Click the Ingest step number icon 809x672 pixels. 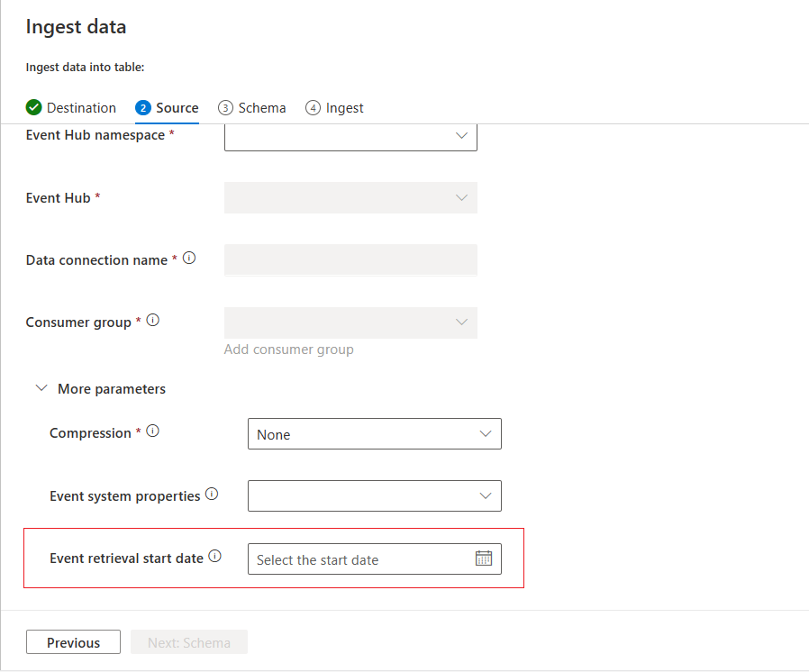click(x=313, y=107)
